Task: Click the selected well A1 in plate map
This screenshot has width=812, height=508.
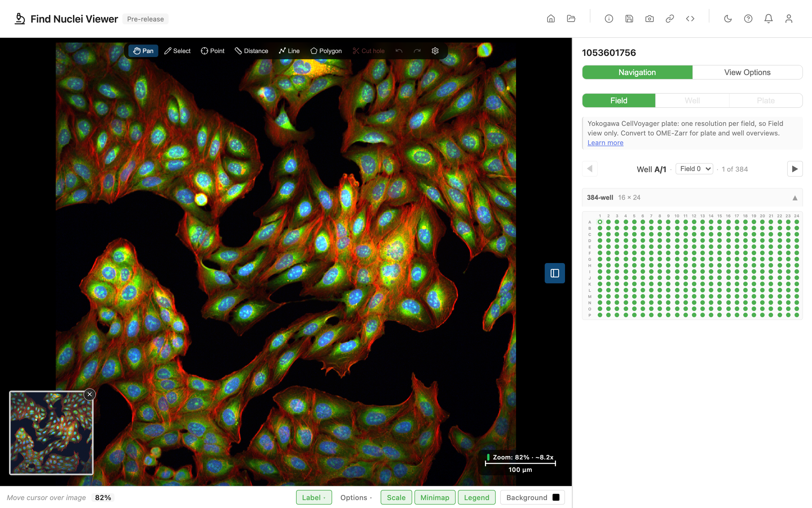Action: pos(600,222)
